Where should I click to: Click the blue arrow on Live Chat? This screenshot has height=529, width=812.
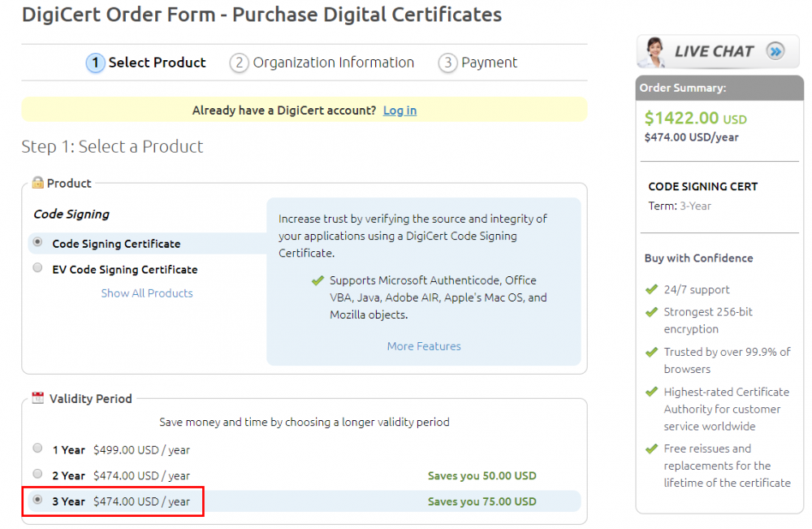(775, 52)
